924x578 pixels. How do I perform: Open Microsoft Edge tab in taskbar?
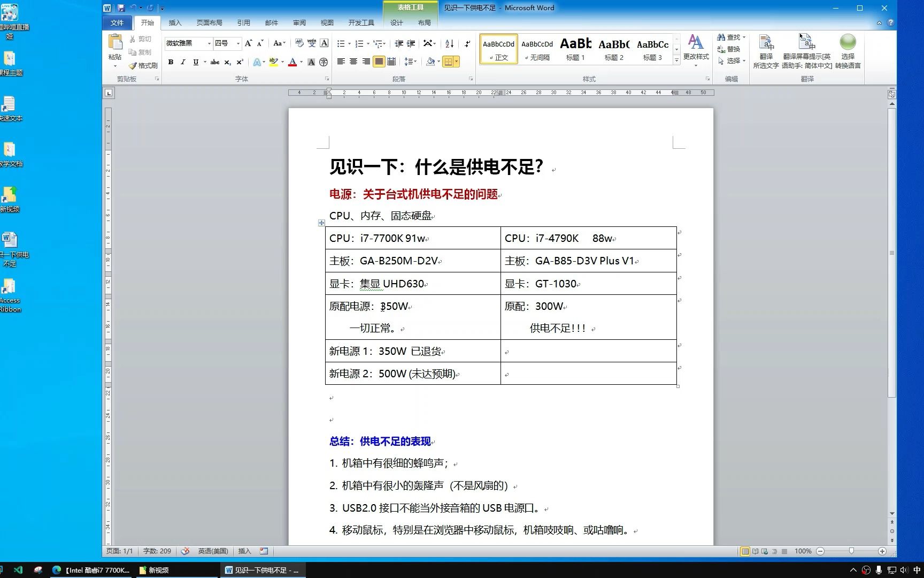[92, 570]
